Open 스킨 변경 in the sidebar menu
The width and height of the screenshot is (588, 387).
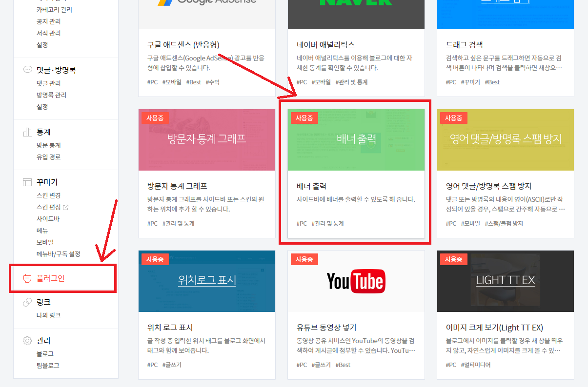49,195
